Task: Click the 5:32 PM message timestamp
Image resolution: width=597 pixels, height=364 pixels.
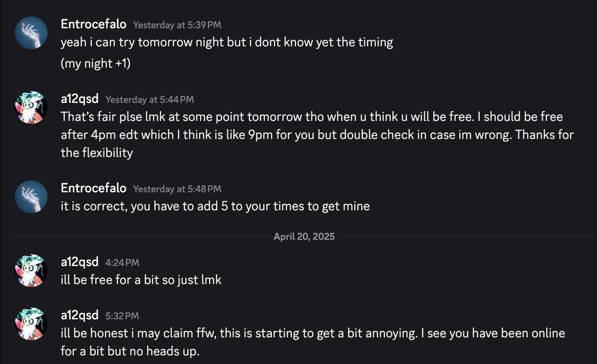Action: tap(122, 316)
